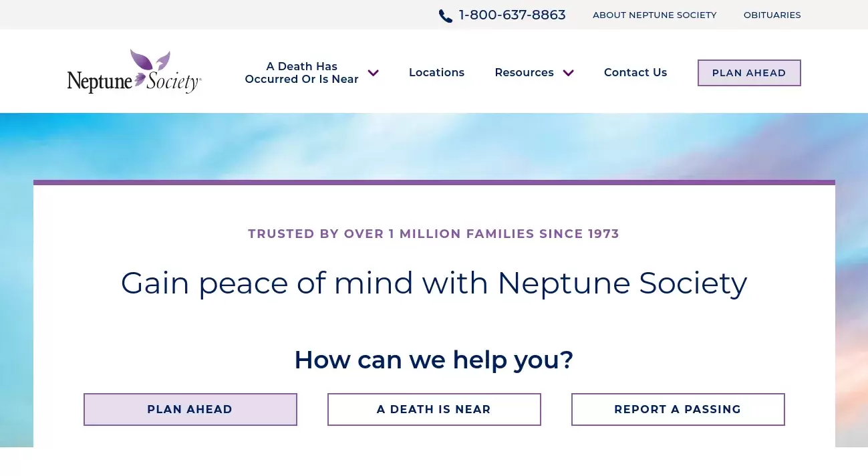The height and width of the screenshot is (476, 868).
Task: Click the Neptune Society logo
Action: pos(134,71)
